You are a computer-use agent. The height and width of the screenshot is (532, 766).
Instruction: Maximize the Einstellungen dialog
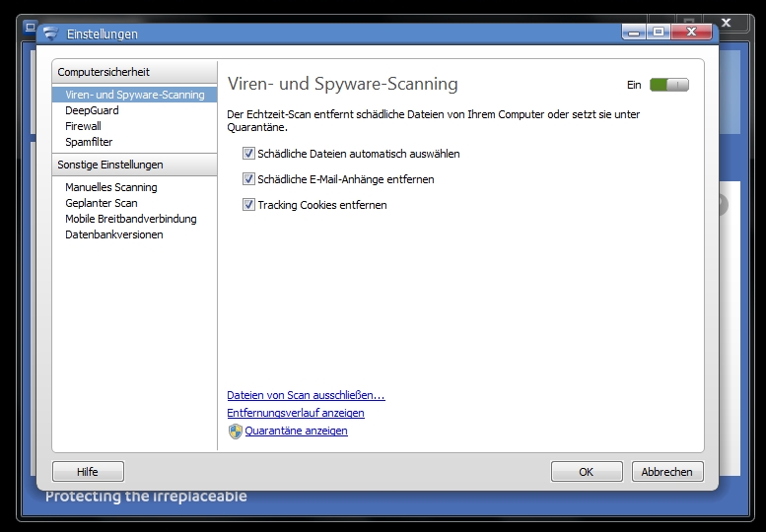point(659,33)
